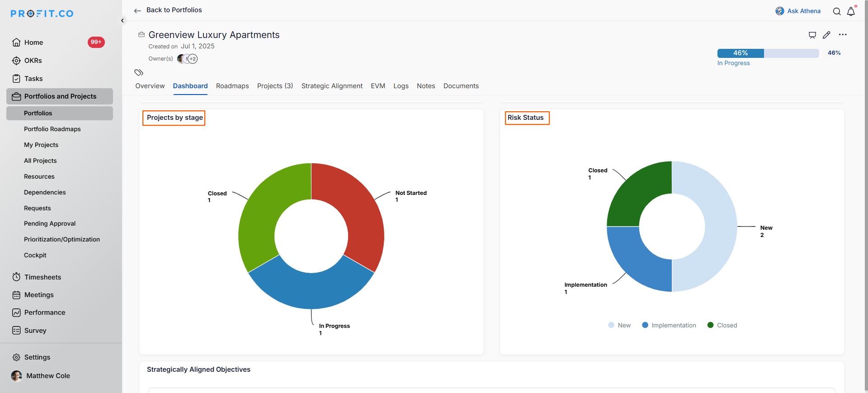
Task: Open the Strategic Alignment tab
Action: pos(332,86)
